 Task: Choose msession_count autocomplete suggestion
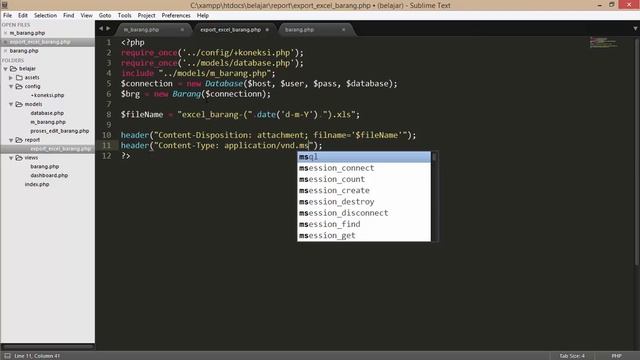pyautogui.click(x=364, y=179)
